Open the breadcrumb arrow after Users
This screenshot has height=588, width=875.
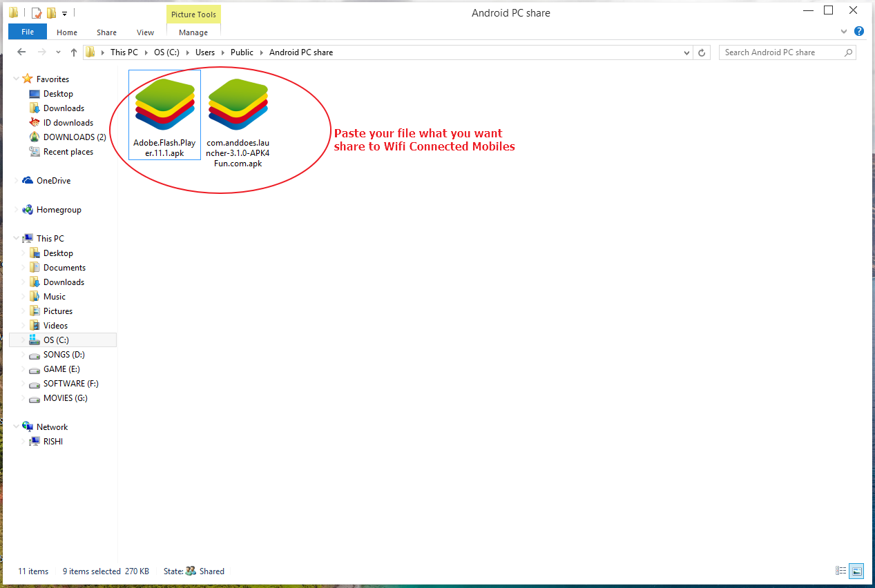[x=223, y=52]
